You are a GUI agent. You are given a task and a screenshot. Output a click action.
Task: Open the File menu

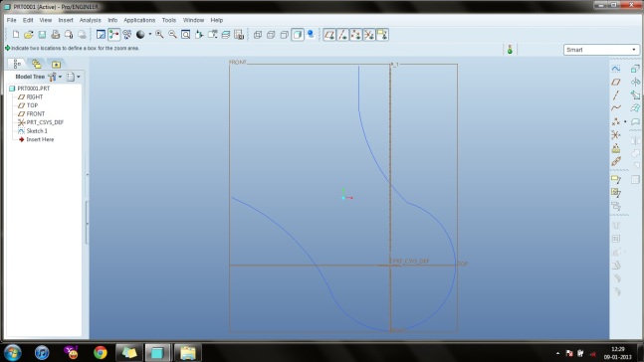pyautogui.click(x=12, y=20)
